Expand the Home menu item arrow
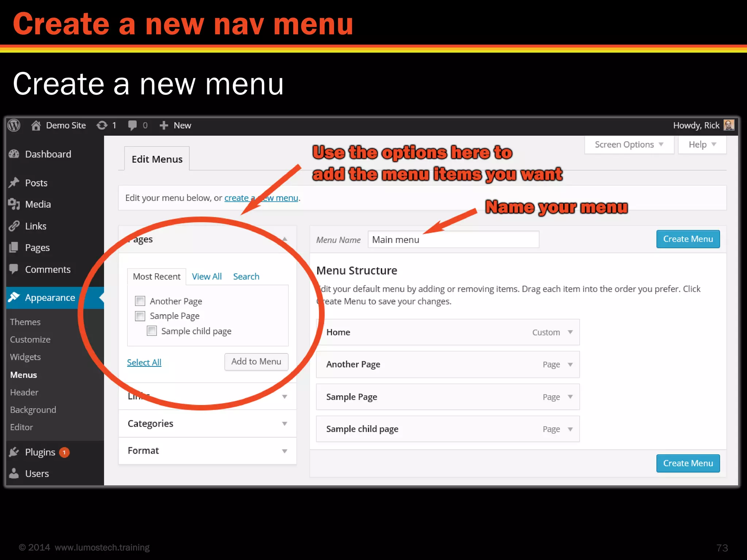The width and height of the screenshot is (747, 560). coord(570,332)
